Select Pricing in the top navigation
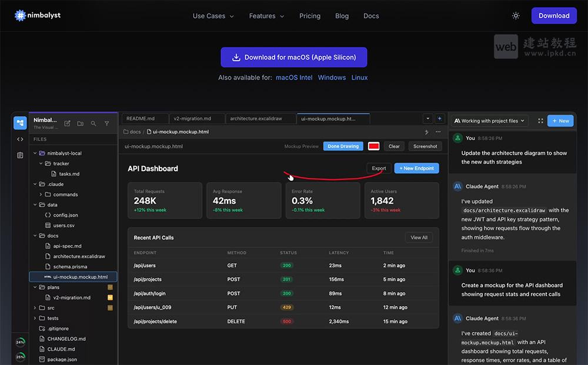The width and height of the screenshot is (588, 365). coord(310,16)
